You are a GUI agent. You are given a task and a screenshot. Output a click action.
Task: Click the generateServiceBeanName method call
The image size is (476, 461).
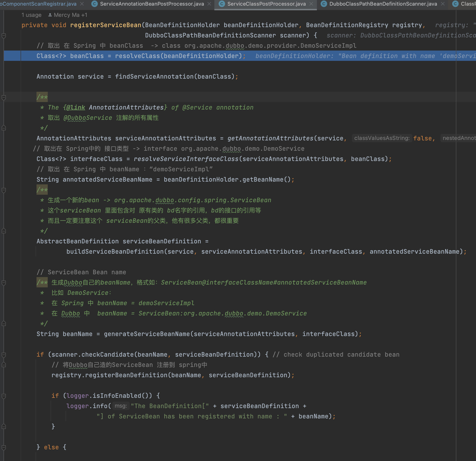click(x=147, y=334)
